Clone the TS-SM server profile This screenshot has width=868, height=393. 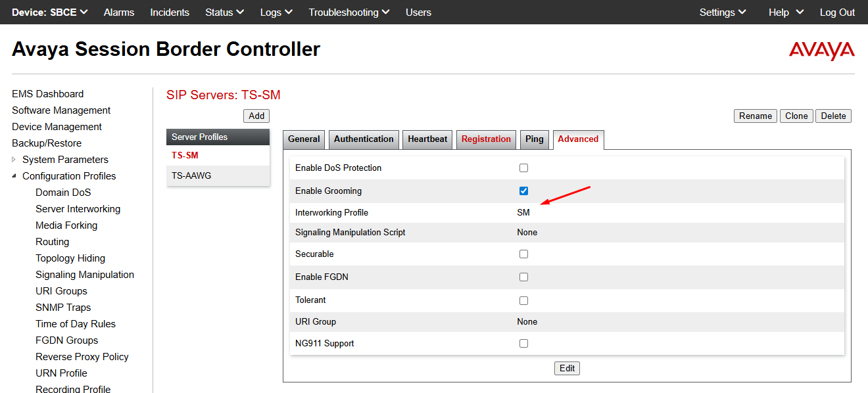point(796,116)
